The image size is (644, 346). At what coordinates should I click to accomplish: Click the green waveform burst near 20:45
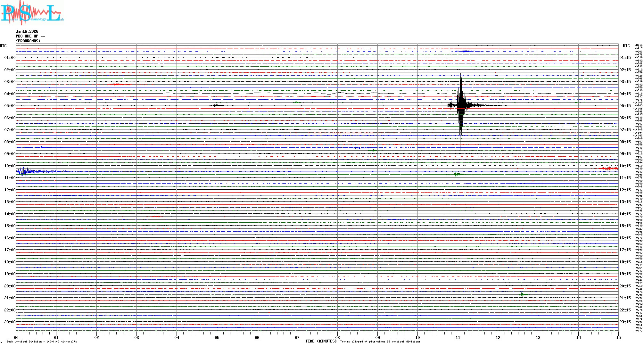(522, 294)
